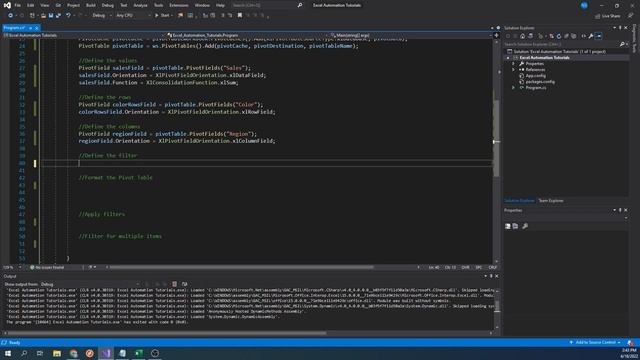Click the Save All toolbar icon
This screenshot has width=640, height=360.
[58, 16]
